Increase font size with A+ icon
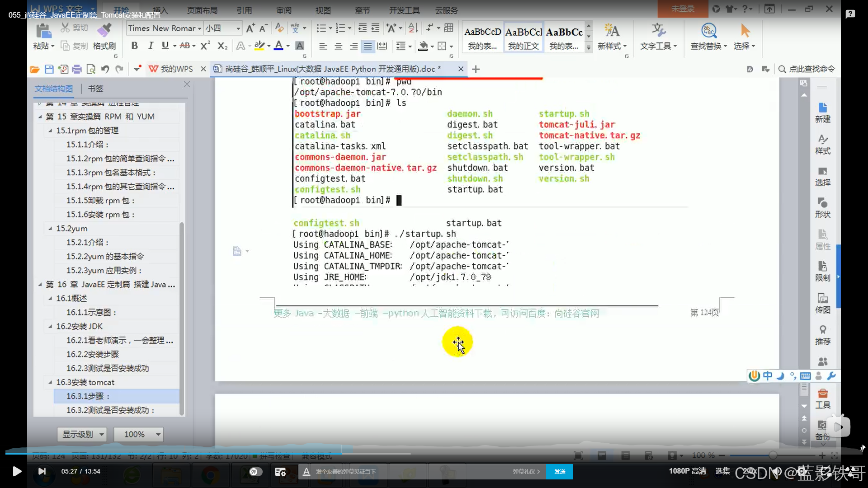Screen dimensions: 868x488 click(x=250, y=28)
